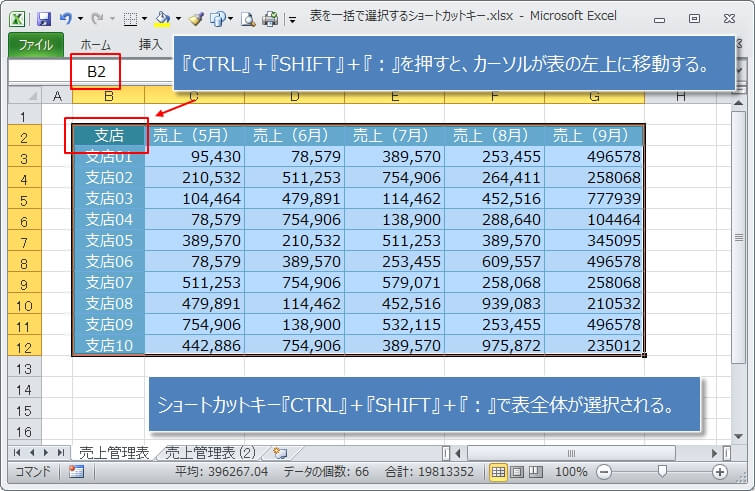This screenshot has height=491, width=755.
Task: Click the 支店10 cell
Action: pos(109,346)
